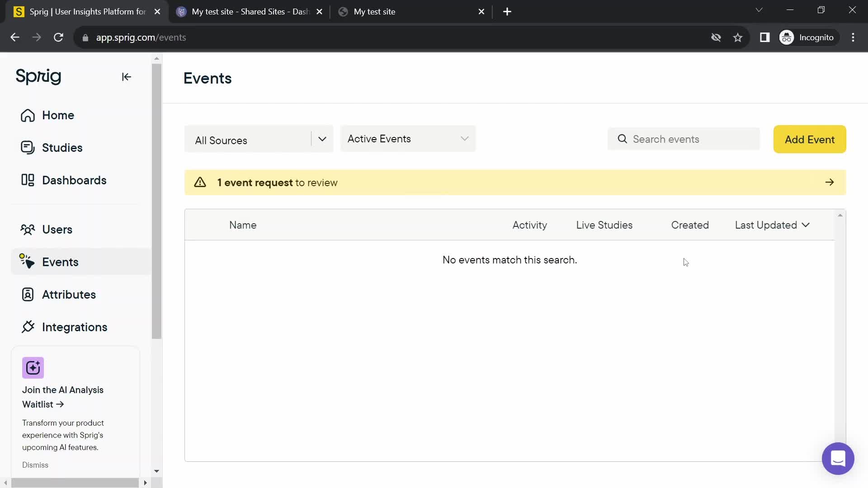
Task: Click the Add Event button
Action: (x=810, y=139)
